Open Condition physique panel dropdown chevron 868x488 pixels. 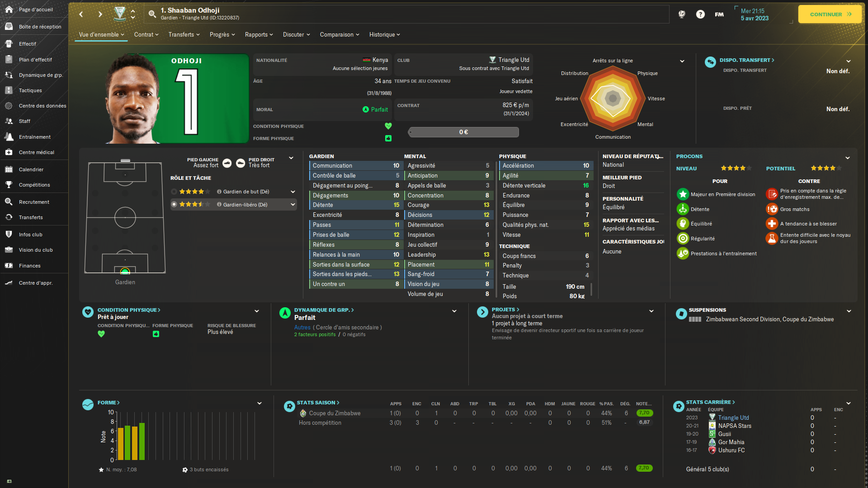pyautogui.click(x=257, y=311)
